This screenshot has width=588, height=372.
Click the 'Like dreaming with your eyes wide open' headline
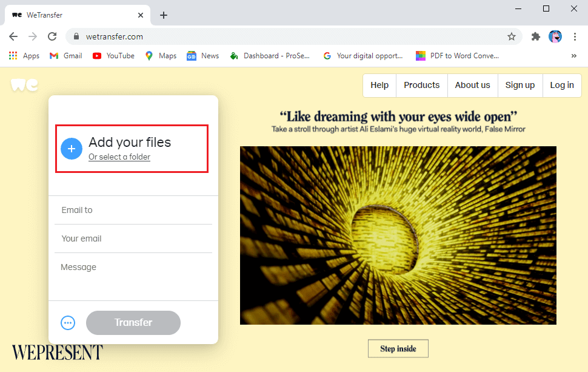[398, 117]
